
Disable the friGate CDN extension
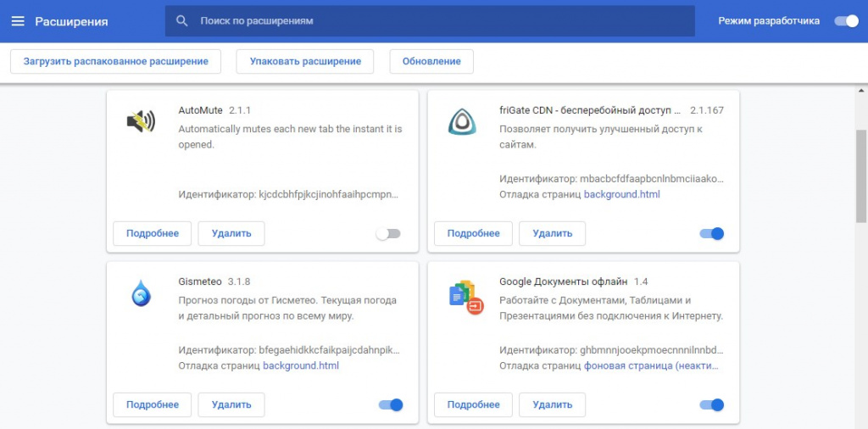click(711, 233)
